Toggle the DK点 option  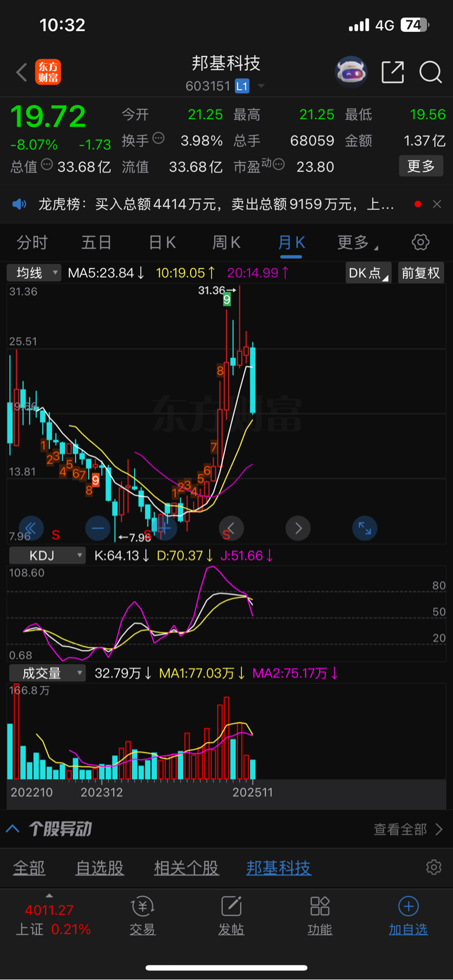[x=369, y=273]
